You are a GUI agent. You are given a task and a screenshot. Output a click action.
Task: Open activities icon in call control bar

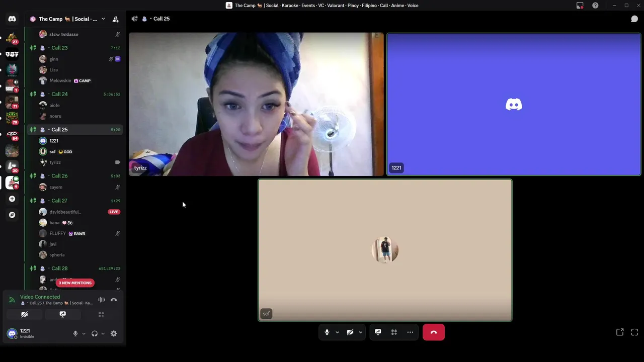point(394,332)
